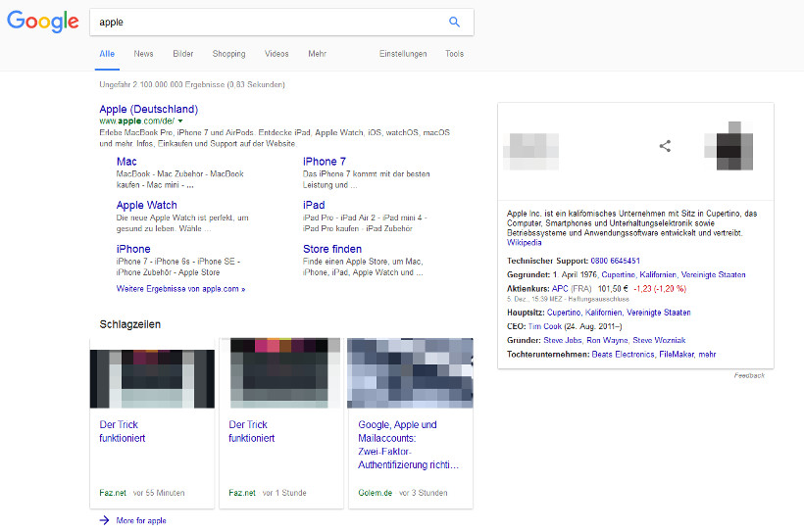Open the Shopping tab

click(228, 54)
